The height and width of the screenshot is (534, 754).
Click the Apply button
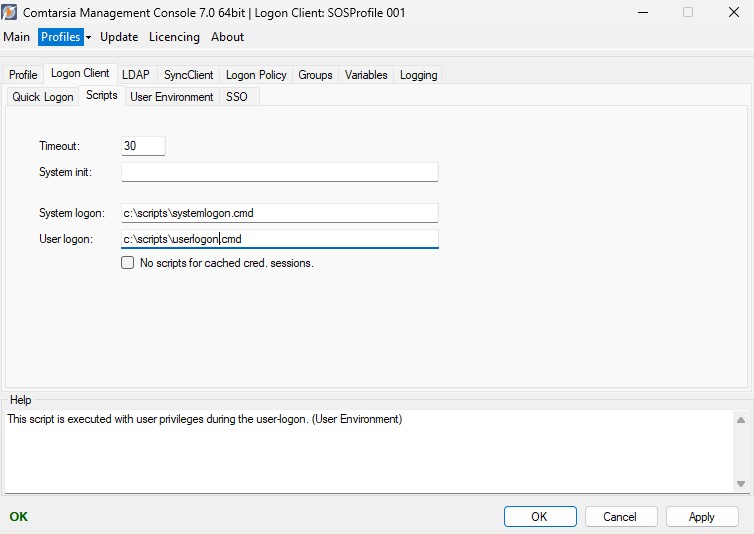702,517
